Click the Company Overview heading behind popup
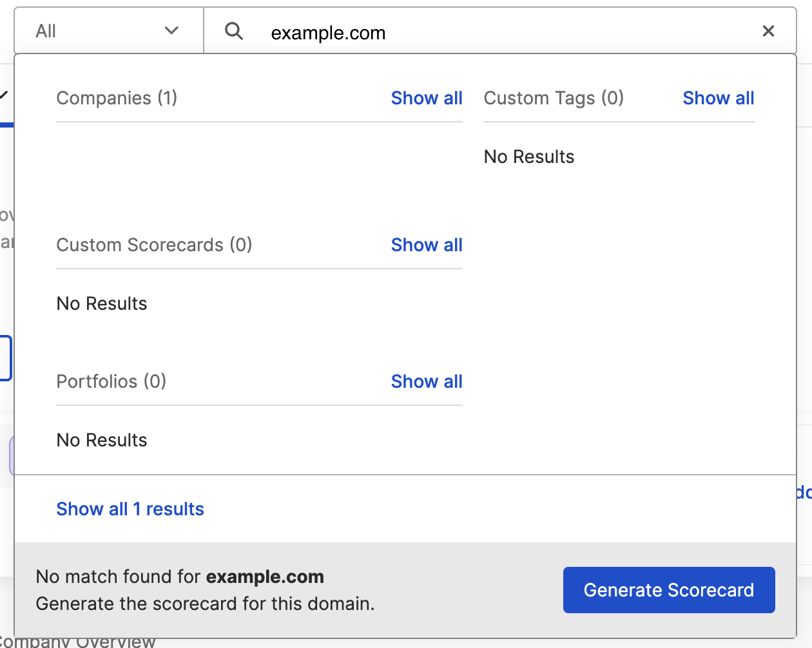Viewport: 812px width, 648px height. (77, 642)
